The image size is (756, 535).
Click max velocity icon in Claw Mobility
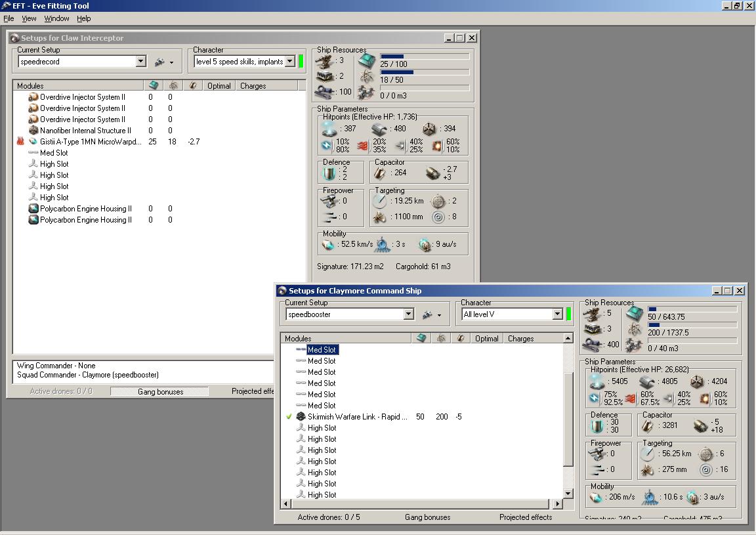tap(328, 245)
